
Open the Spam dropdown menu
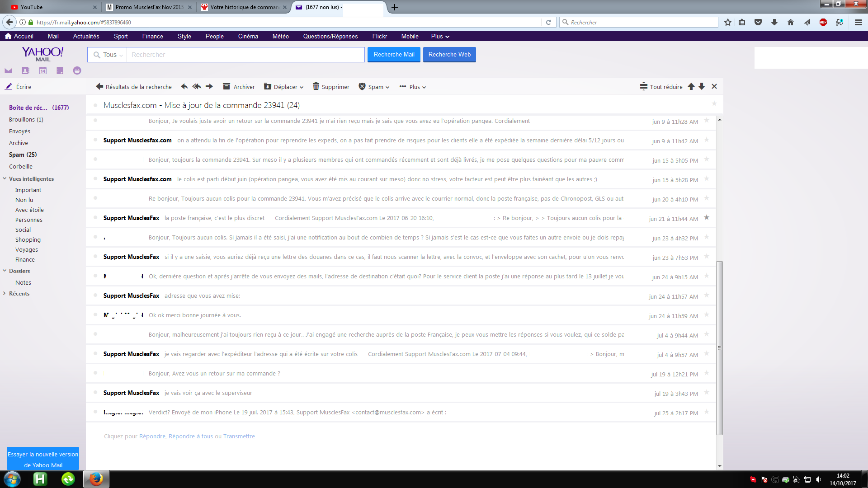[374, 87]
